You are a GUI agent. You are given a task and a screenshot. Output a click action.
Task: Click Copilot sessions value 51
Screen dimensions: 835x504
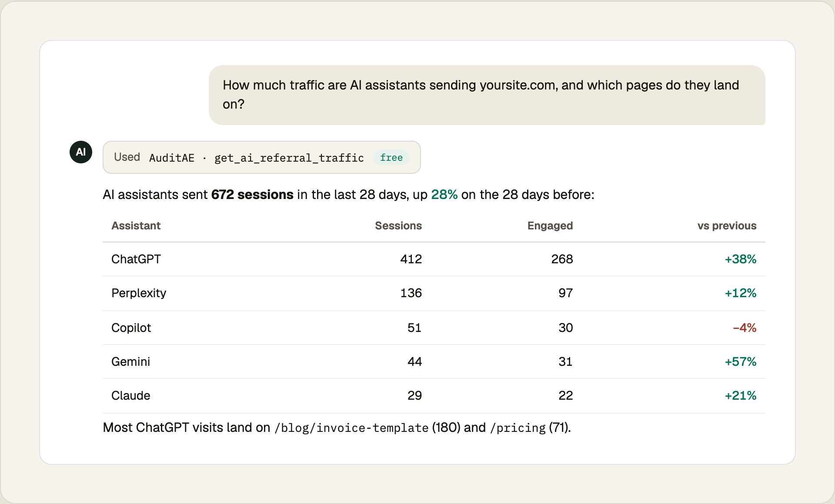414,328
